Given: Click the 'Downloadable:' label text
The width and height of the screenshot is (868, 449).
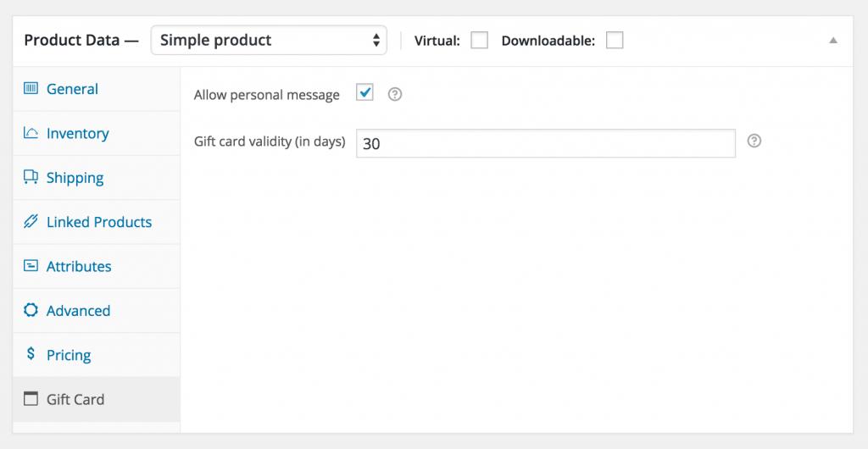Looking at the screenshot, I should pos(548,41).
